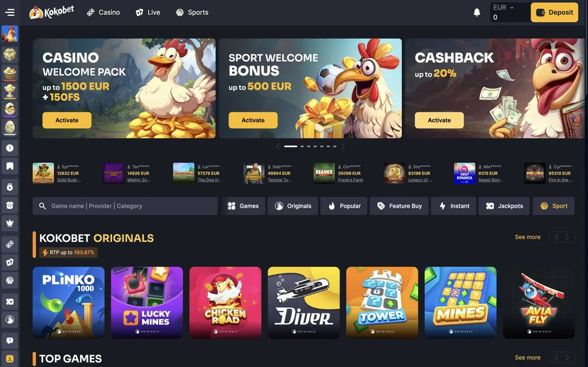Open the bookmark favorites sidebar icon
588x367 pixels.
click(x=10, y=166)
